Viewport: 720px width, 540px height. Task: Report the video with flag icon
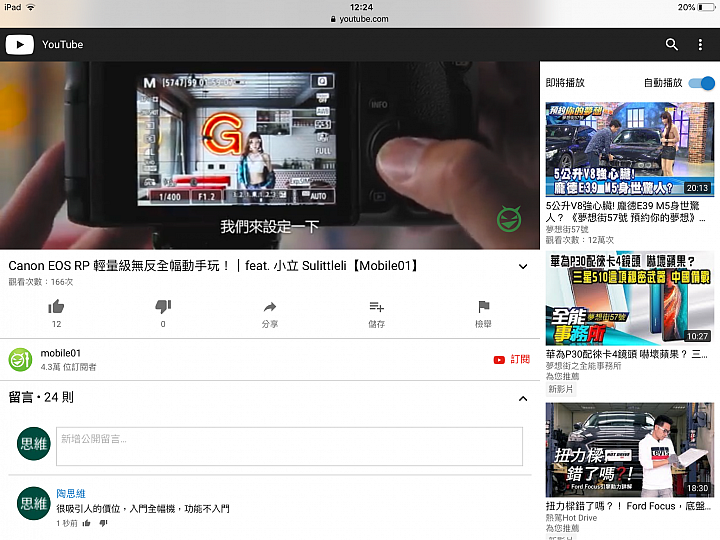(x=484, y=306)
